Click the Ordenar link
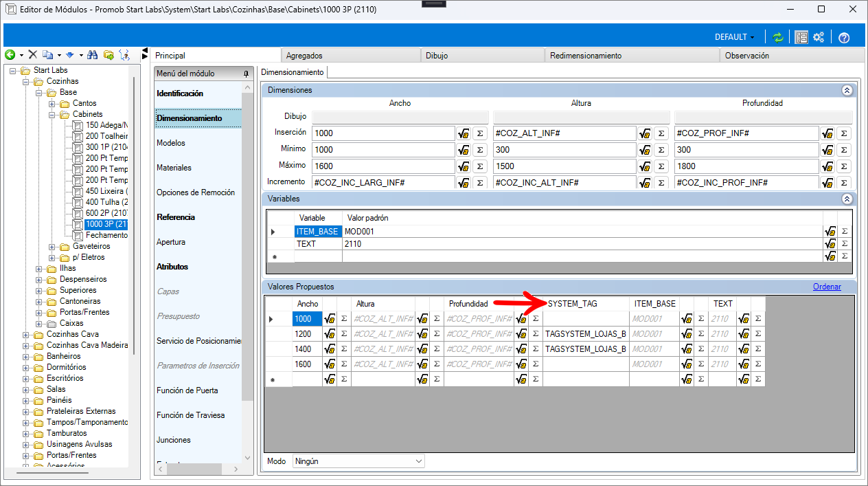Image resolution: width=868 pixels, height=486 pixels. tap(827, 287)
